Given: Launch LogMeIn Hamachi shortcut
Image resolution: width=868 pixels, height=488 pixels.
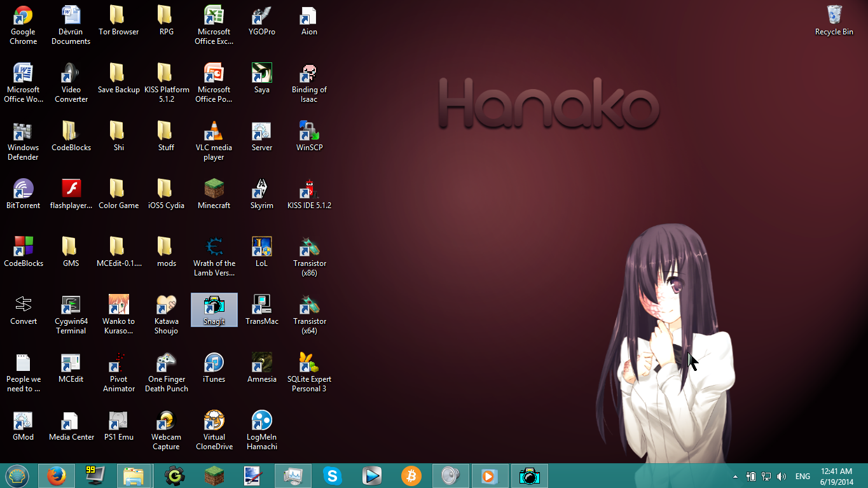Looking at the screenshot, I should pos(262,431).
